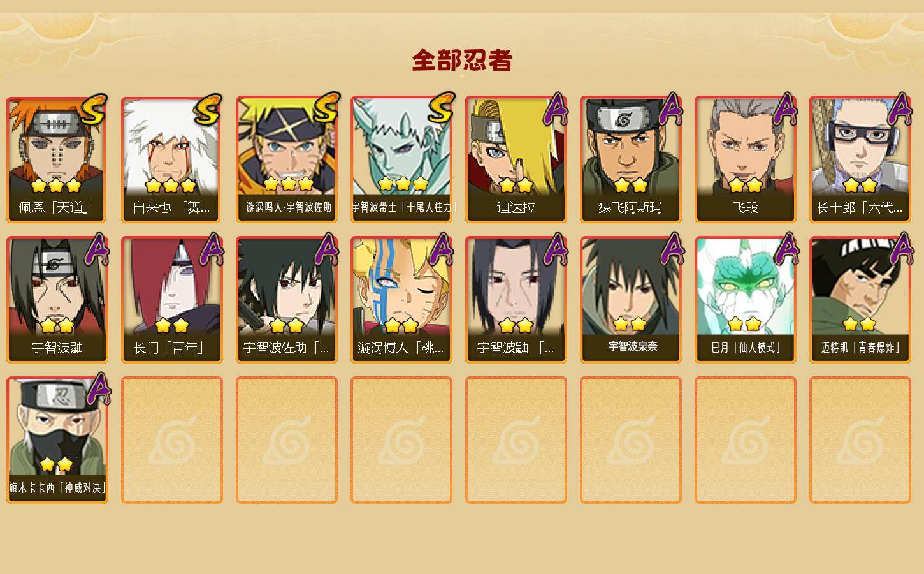
Task: Click the 巳月「仙人模式」 card
Action: tap(746, 300)
